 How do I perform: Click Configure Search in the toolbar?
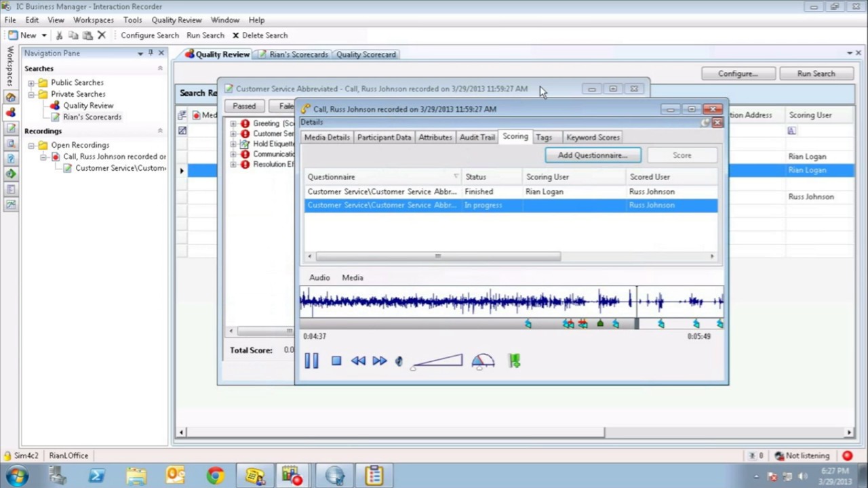coord(150,35)
